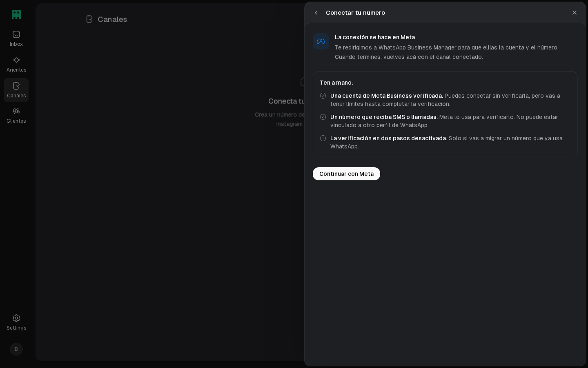Open the Inbox section
Viewport: 588px width, 368px height.
click(16, 38)
